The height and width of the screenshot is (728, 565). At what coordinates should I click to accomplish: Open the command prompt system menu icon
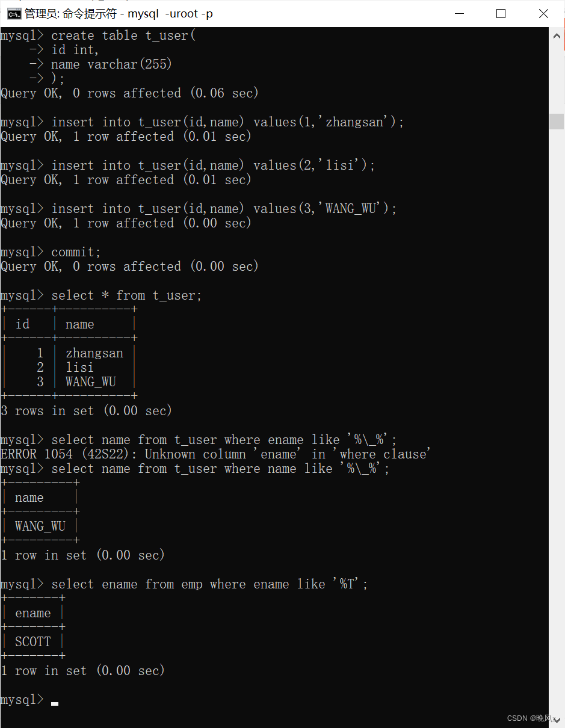14,13
